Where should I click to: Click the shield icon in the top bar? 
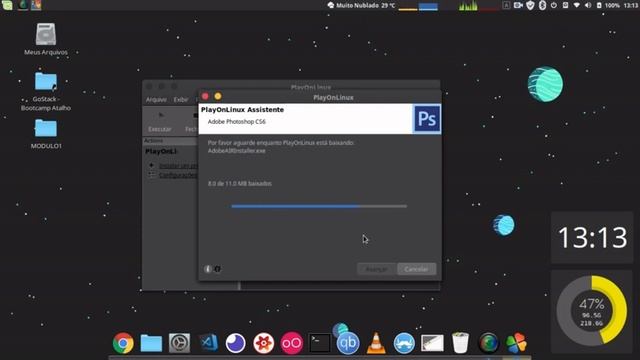530,5
